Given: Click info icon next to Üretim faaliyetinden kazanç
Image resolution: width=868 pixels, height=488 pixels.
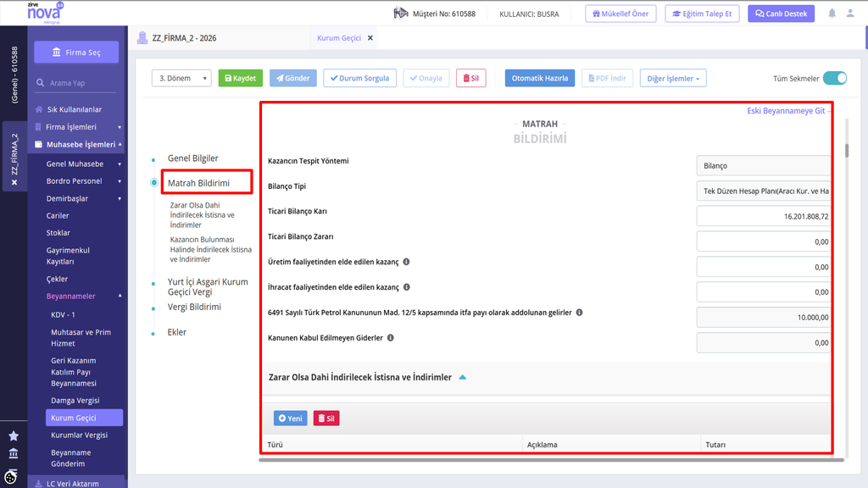Looking at the screenshot, I should [x=406, y=262].
